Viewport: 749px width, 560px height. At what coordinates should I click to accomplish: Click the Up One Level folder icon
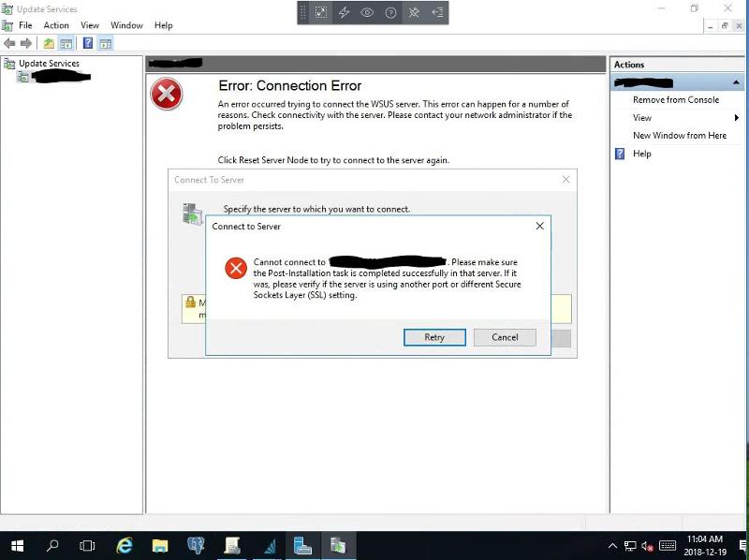tap(49, 43)
